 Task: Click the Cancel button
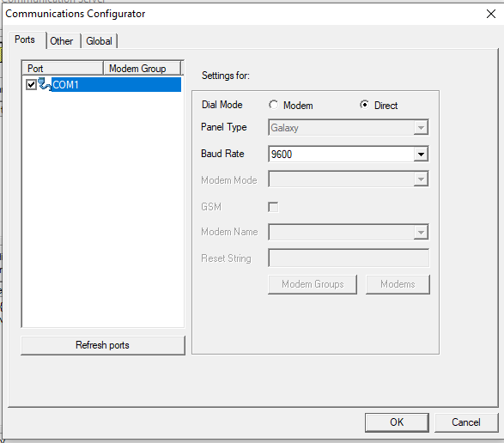coord(465,422)
